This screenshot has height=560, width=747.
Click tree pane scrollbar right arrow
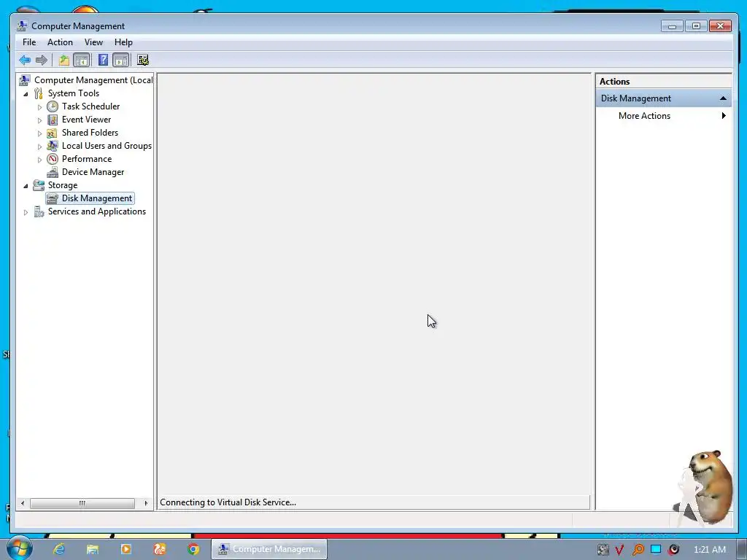click(146, 503)
